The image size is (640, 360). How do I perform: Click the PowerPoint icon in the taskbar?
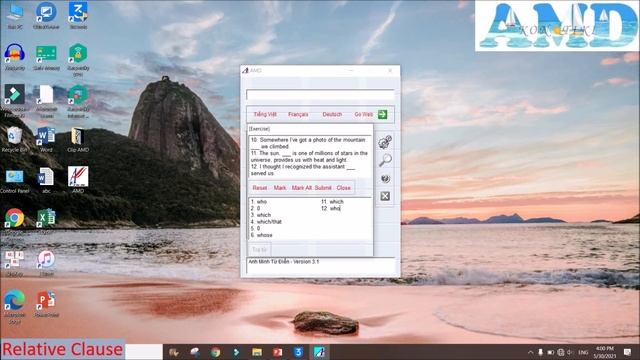point(278,352)
